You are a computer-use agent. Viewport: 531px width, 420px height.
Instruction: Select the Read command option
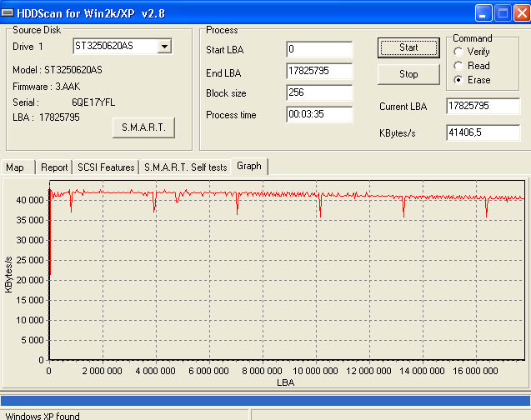click(458, 66)
